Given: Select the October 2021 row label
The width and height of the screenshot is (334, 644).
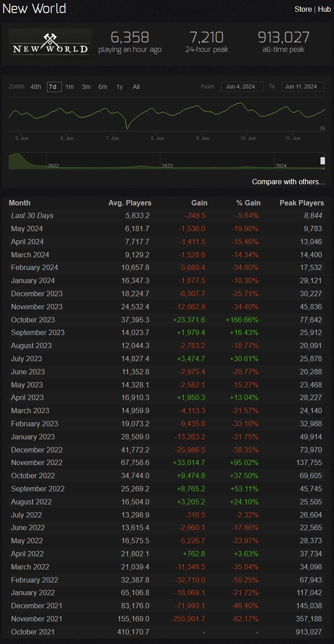Looking at the screenshot, I should coord(33,632).
